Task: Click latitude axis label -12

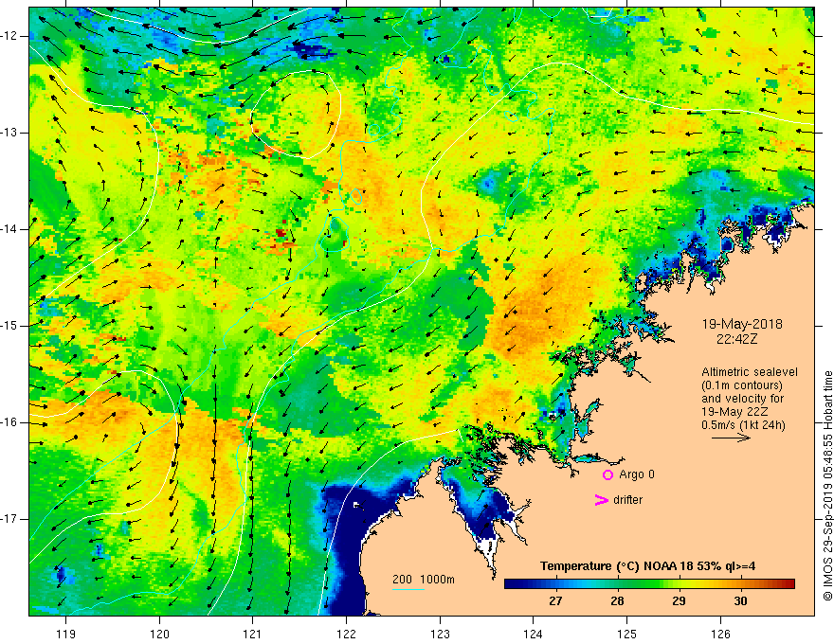Action: coord(9,36)
